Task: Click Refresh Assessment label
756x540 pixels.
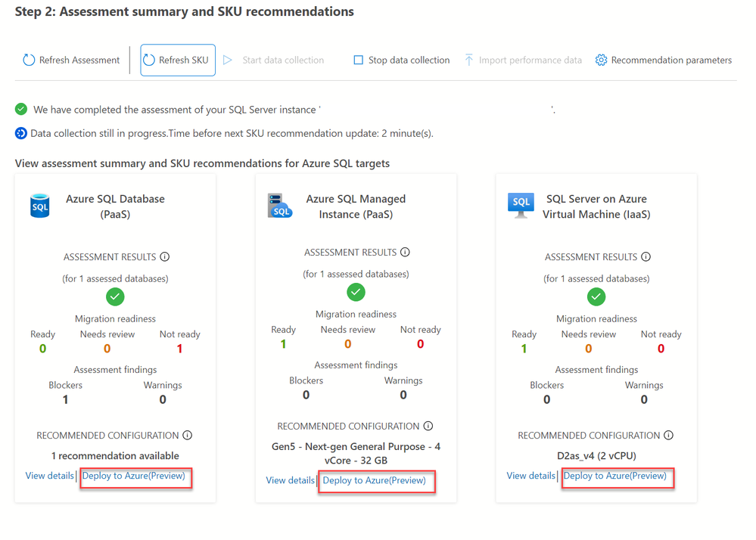Action: pos(79,61)
